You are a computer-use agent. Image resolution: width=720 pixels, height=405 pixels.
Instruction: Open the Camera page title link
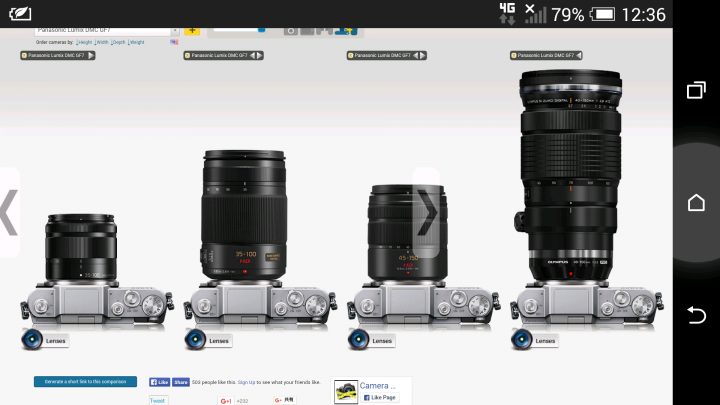point(377,386)
